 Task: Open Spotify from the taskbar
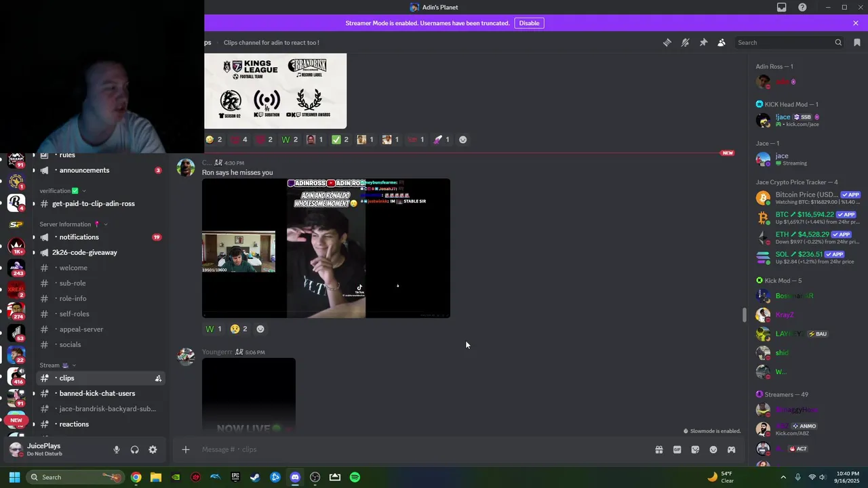click(355, 477)
